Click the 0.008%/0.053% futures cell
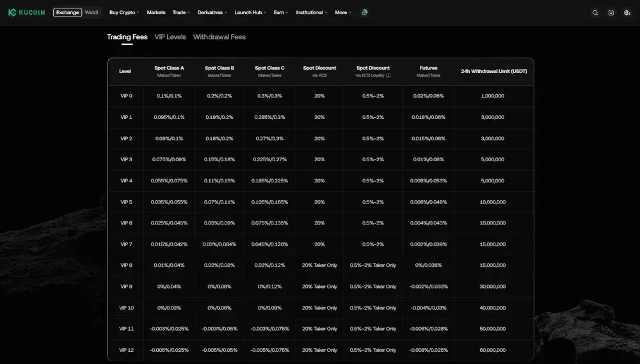This screenshot has width=640, height=364. [x=428, y=181]
